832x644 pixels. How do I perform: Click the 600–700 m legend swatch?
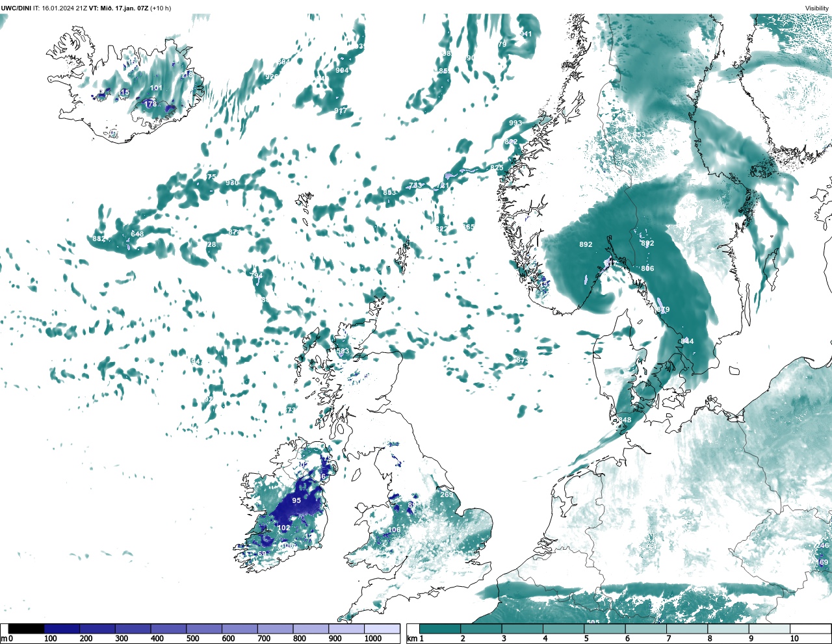click(x=239, y=629)
